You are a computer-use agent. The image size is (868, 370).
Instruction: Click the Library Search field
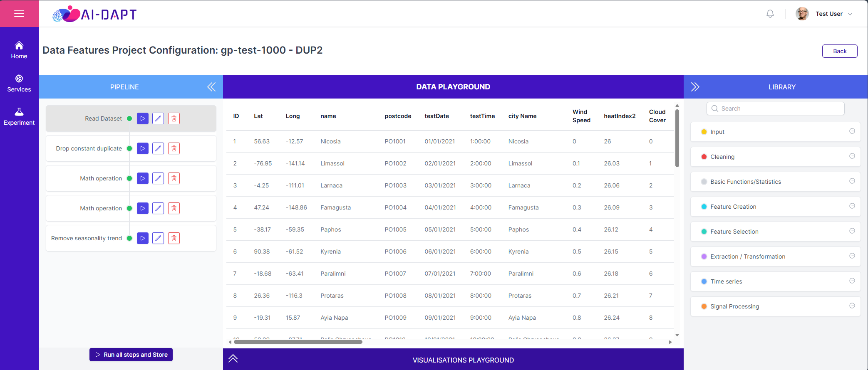pos(775,109)
